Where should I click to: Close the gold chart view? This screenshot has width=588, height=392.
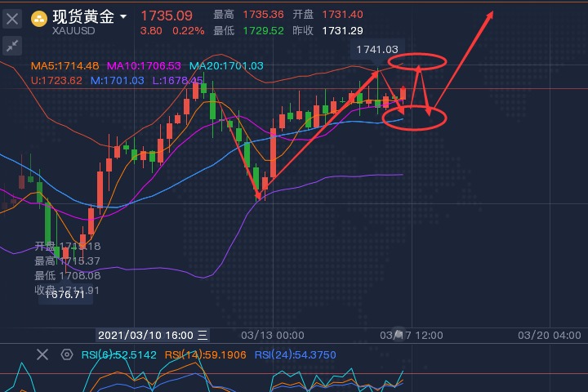click(x=13, y=18)
